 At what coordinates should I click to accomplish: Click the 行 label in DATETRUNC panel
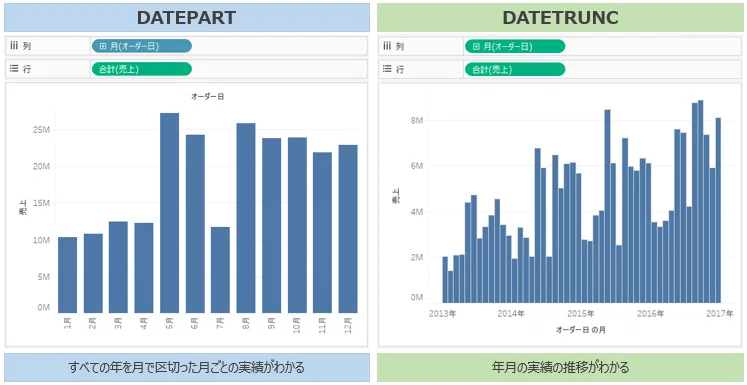(x=400, y=69)
